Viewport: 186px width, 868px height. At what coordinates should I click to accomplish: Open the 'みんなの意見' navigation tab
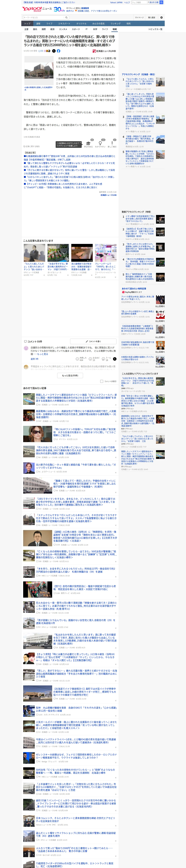(x=99, y=24)
